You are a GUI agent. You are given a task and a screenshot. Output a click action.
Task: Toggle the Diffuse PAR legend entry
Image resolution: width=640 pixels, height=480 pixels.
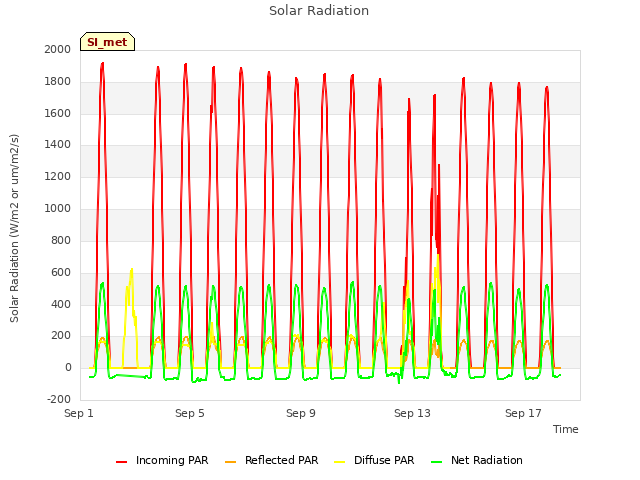pyautogui.click(x=374, y=460)
